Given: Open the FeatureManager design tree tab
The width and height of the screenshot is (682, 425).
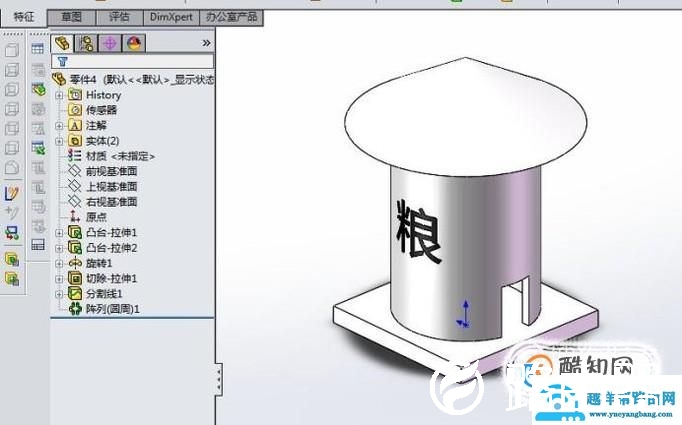Looking at the screenshot, I should 63,43.
